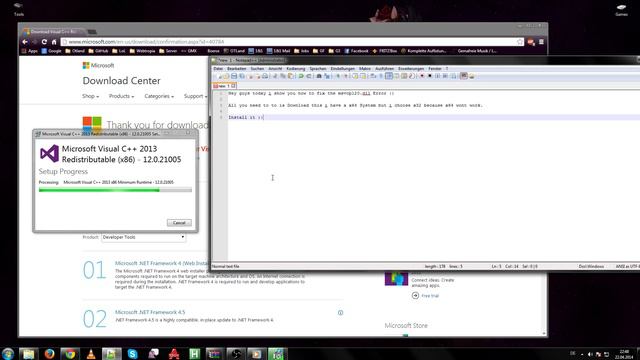640x360 pixels.
Task: Open the Developer Tools product combo box
Action: pos(143,237)
